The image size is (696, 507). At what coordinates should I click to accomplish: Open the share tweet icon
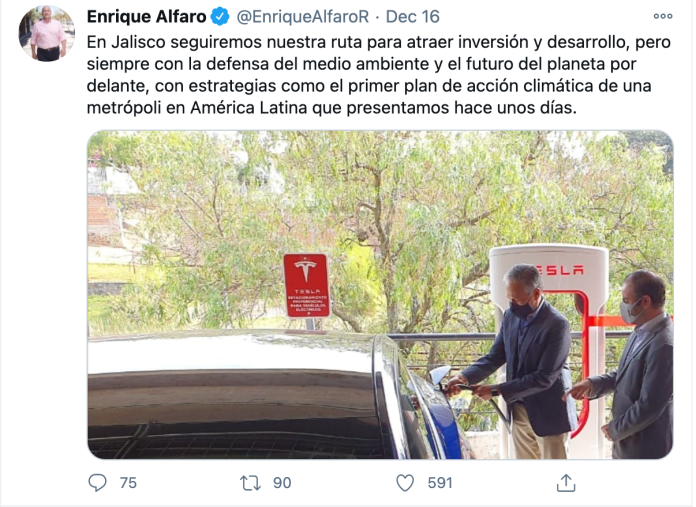pyautogui.click(x=566, y=483)
